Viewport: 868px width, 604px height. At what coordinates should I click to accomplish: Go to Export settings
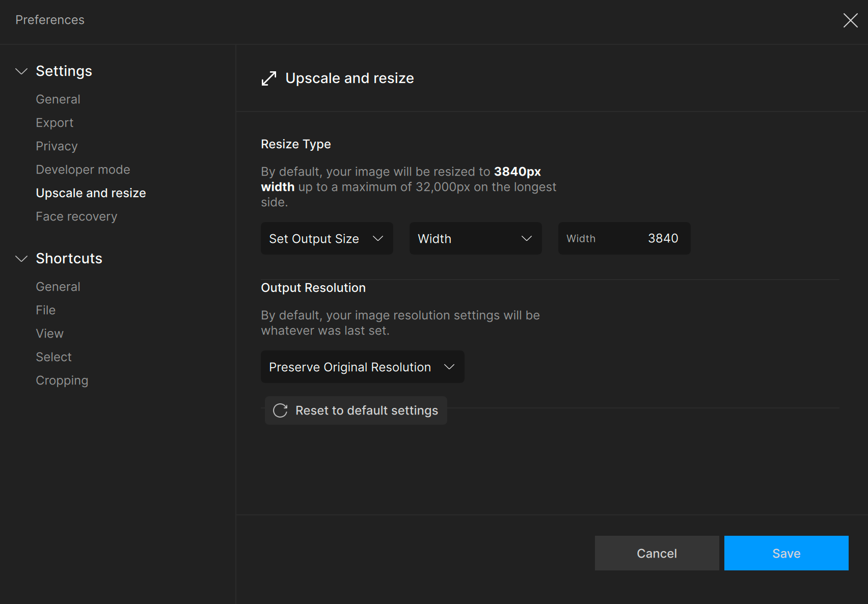pos(55,123)
